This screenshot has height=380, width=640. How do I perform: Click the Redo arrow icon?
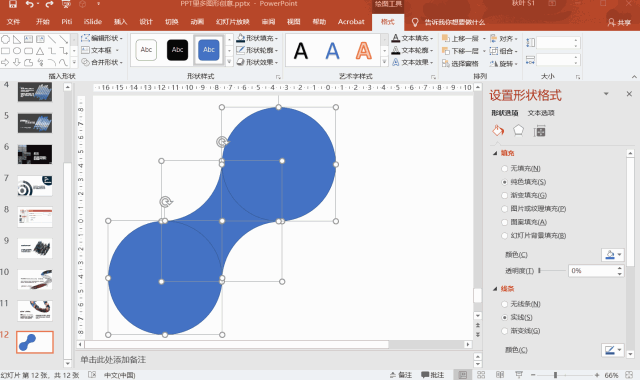(x=49, y=4)
